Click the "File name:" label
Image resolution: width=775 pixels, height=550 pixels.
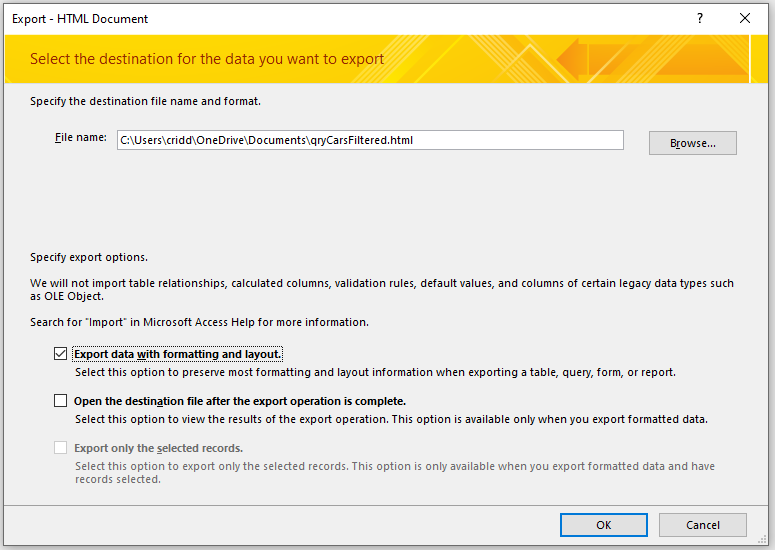pos(81,137)
